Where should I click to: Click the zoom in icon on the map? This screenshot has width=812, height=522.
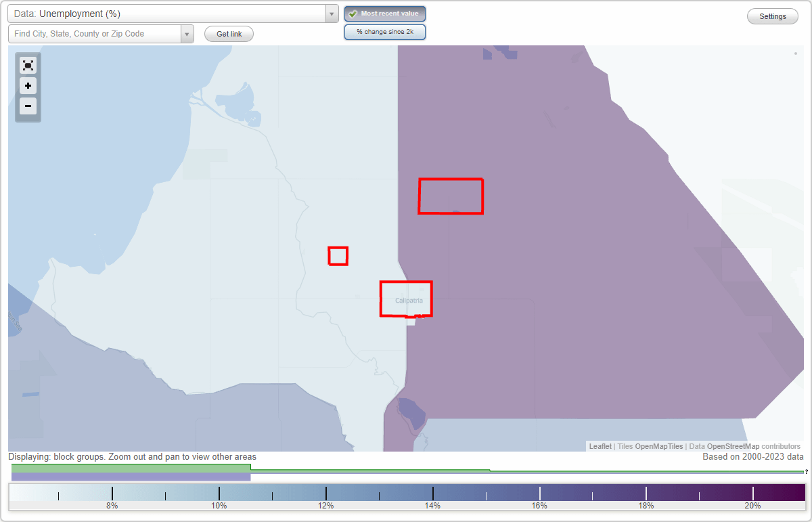coord(28,86)
